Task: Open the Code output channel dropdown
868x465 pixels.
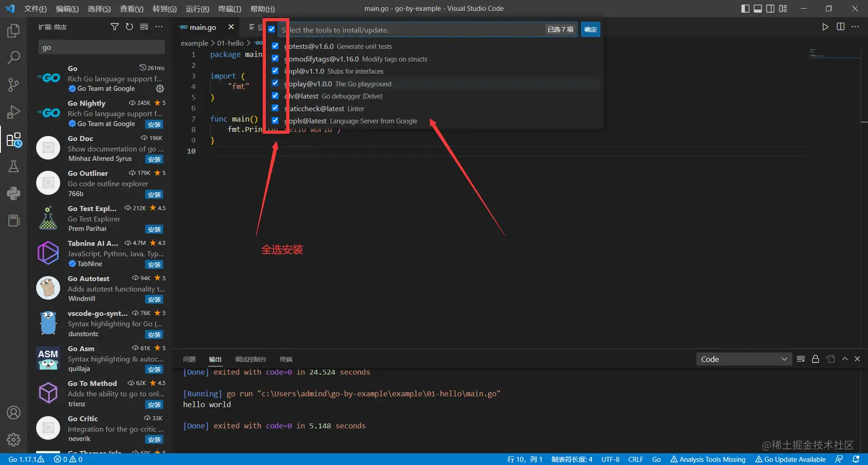Action: point(744,359)
